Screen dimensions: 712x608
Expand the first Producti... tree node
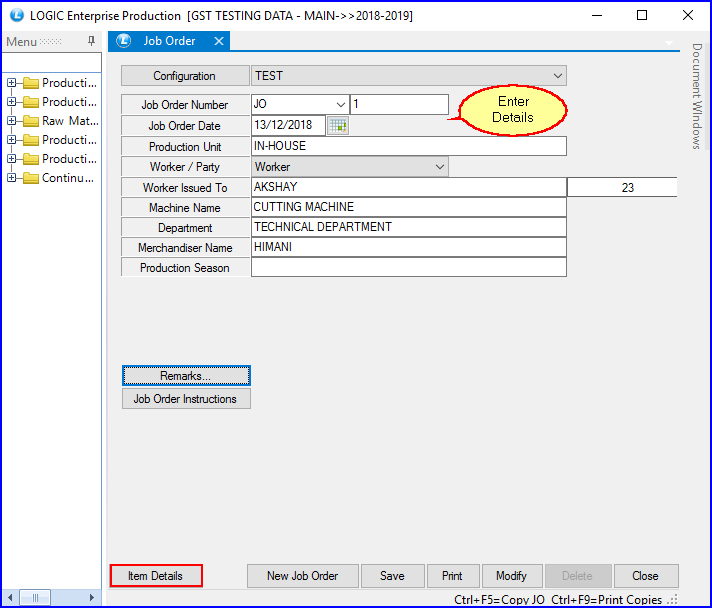coord(11,83)
